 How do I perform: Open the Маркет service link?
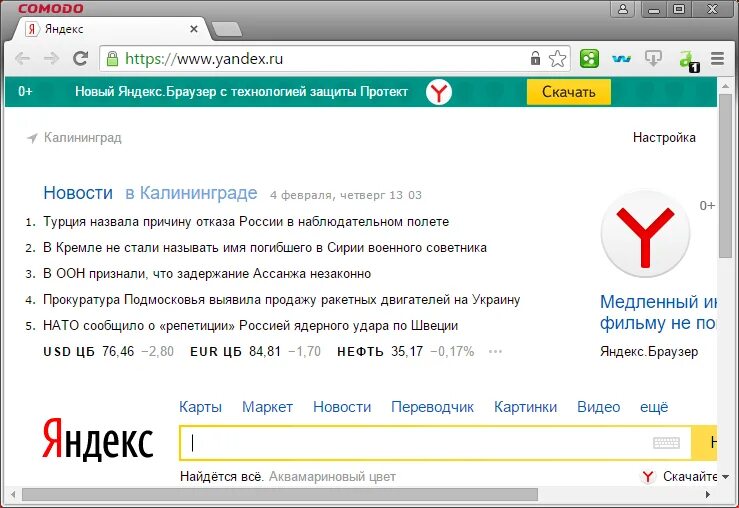click(267, 407)
